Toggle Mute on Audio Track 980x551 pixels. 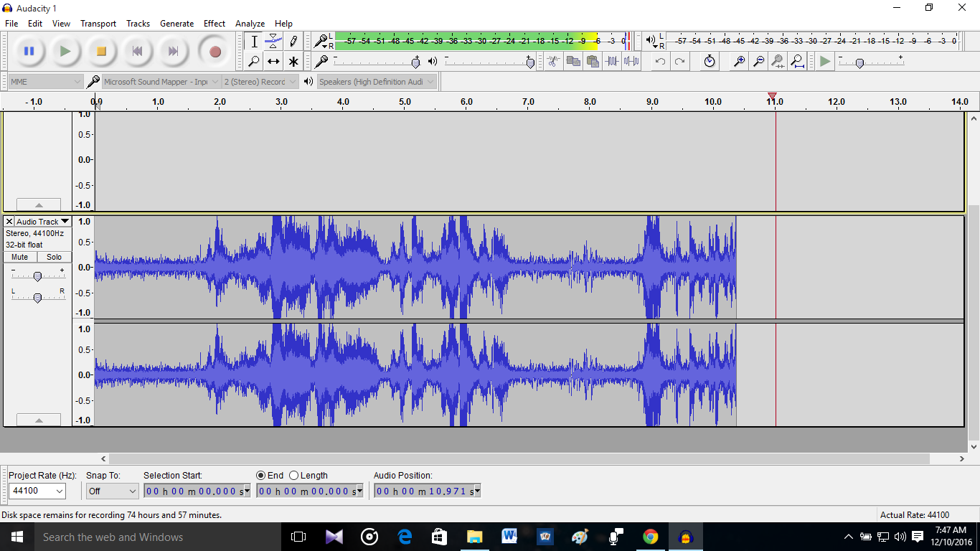[20, 257]
